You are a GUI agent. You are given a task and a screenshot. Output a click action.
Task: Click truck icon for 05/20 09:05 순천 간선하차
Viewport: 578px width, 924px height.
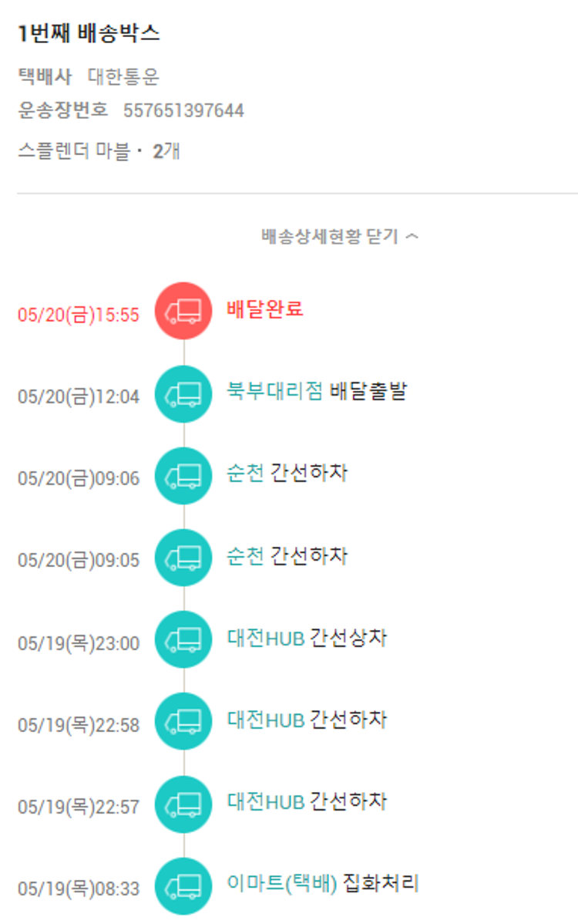pos(183,558)
